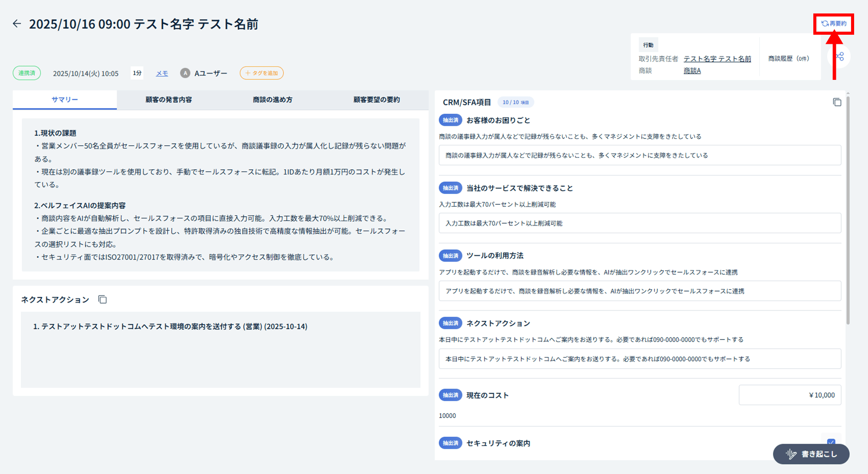Click the 連携済 status badge
Screen dimensions: 868x474
click(27, 73)
